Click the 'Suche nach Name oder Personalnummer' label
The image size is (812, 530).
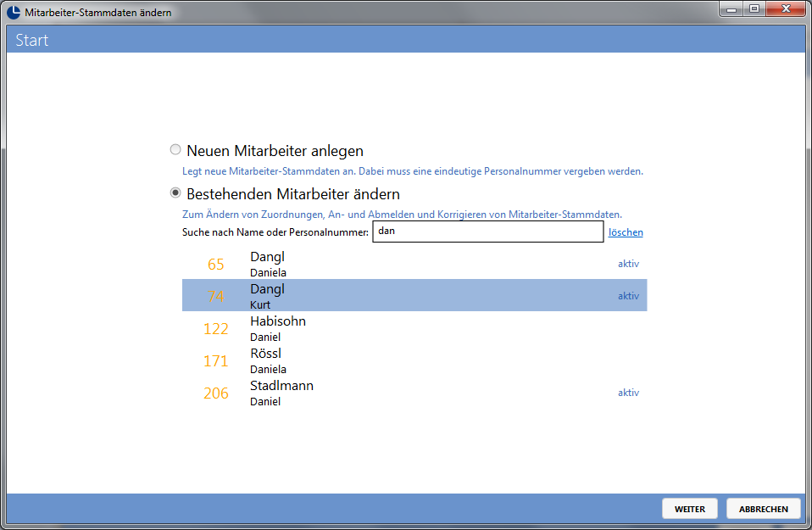(275, 232)
